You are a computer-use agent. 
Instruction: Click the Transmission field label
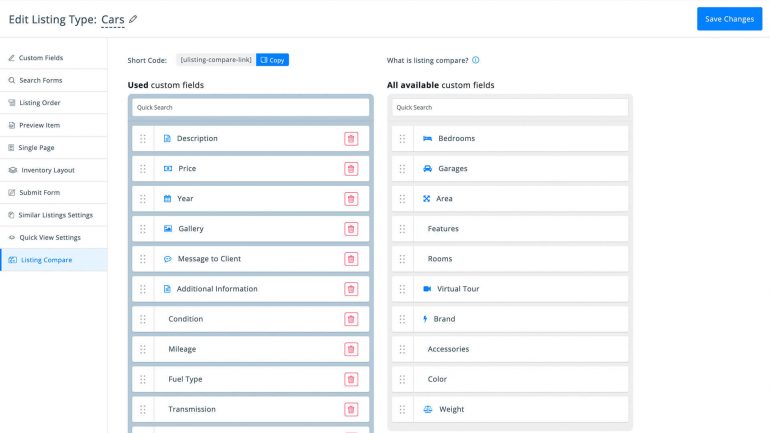[192, 409]
